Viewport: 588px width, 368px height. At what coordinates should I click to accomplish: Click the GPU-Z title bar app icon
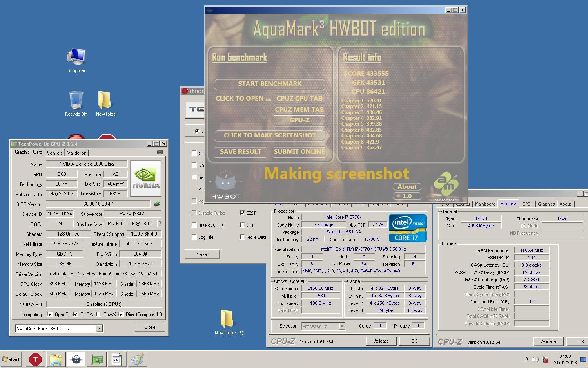(14, 144)
